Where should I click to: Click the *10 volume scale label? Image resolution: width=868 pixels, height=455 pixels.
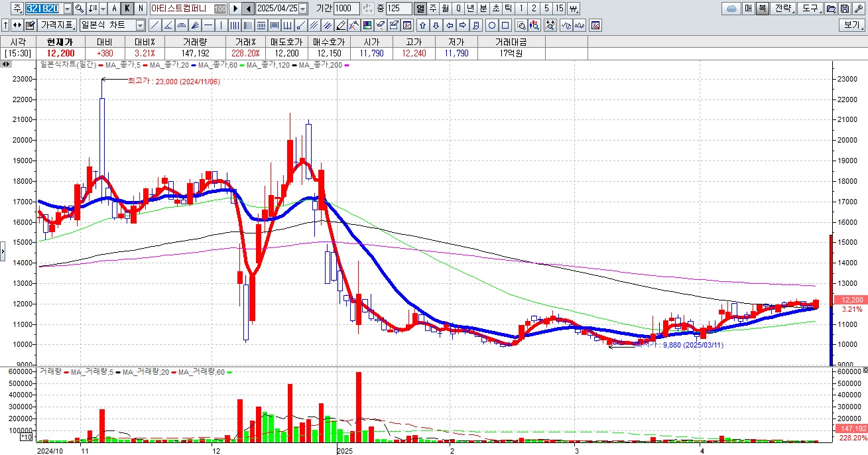tap(27, 438)
